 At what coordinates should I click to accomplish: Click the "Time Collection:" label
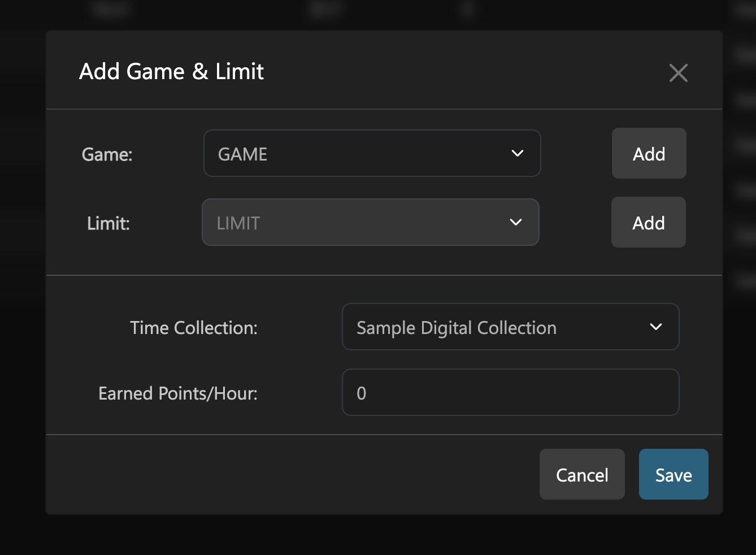click(x=193, y=328)
